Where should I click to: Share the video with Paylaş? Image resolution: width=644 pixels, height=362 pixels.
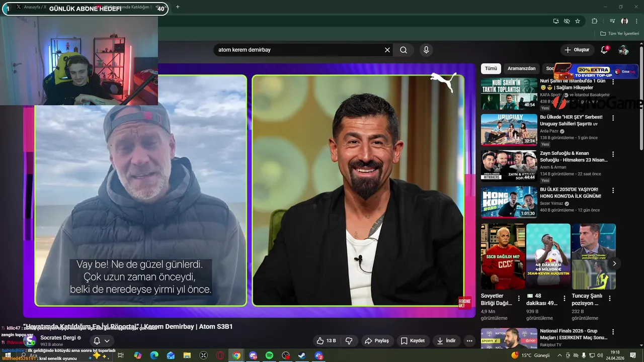pos(377,341)
